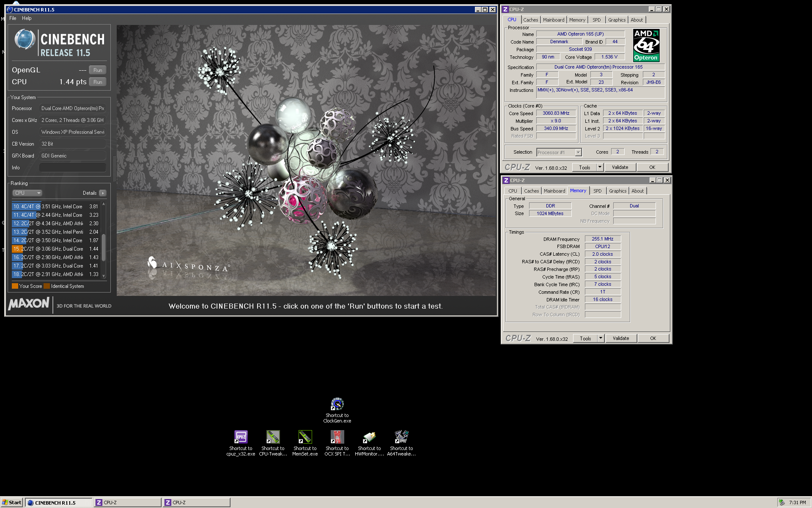Viewport: 812px width, 508px height.
Task: Switch to Caches tab in top CPU-Z
Action: click(530, 20)
